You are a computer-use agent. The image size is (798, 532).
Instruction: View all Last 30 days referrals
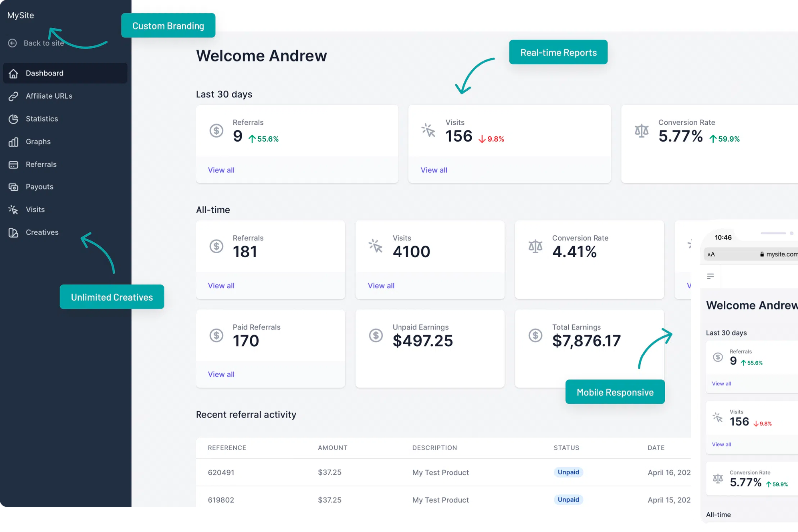pos(221,170)
